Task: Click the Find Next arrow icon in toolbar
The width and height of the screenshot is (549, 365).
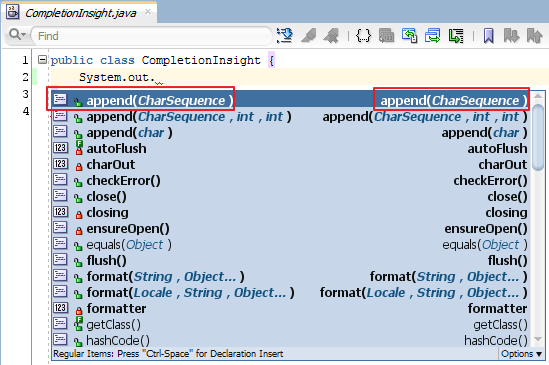Action: 285,35
